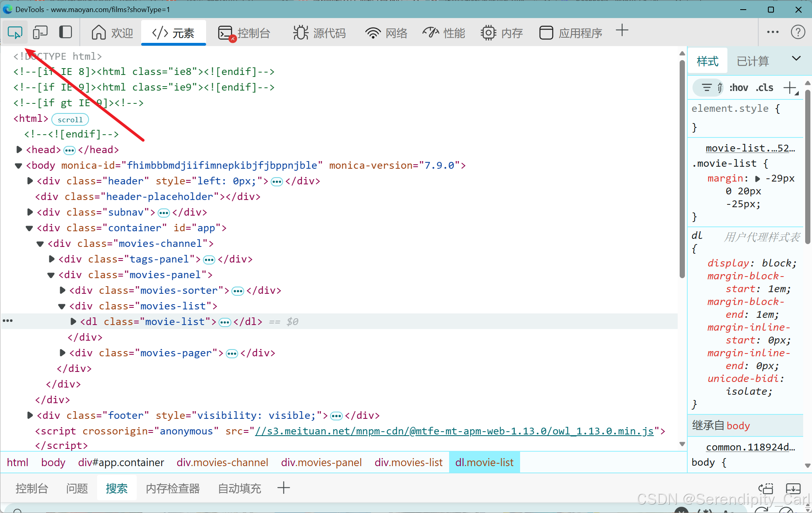812x513 pixels.
Task: Click the dock sidebar panel icon
Action: tap(65, 32)
